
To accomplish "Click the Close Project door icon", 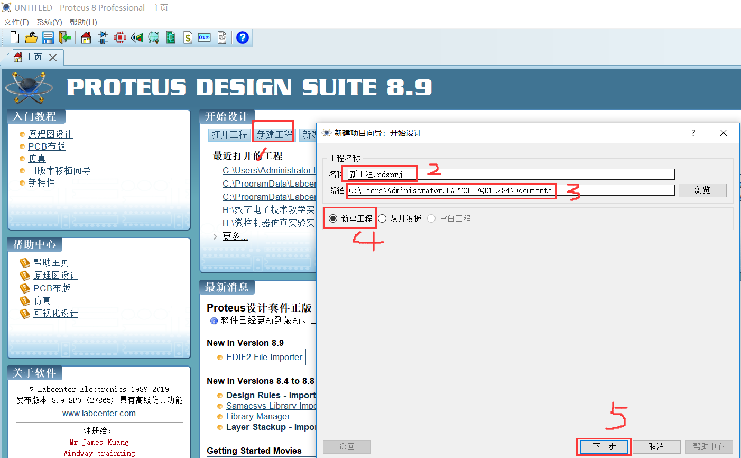I will pos(65,37).
